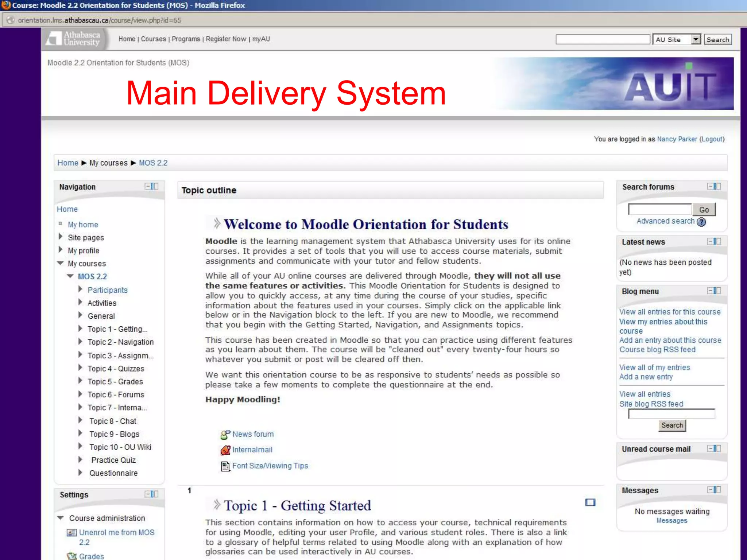This screenshot has width=747, height=560.
Task: Hide the Blog menu block
Action: [x=710, y=291]
